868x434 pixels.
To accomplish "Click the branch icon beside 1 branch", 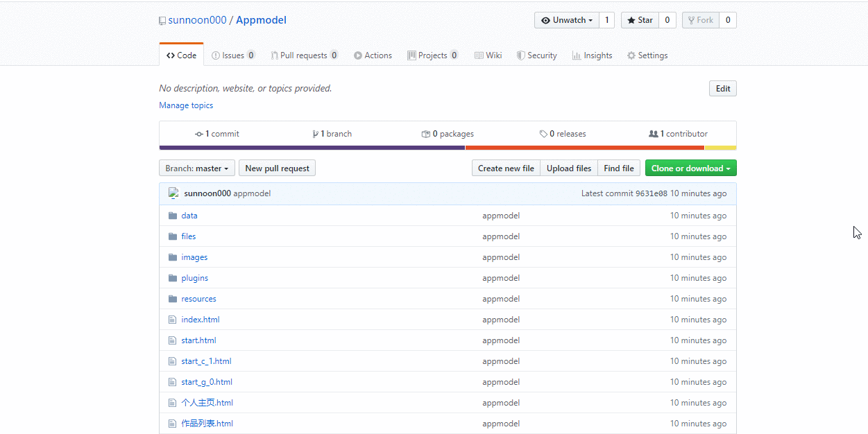I will 315,134.
